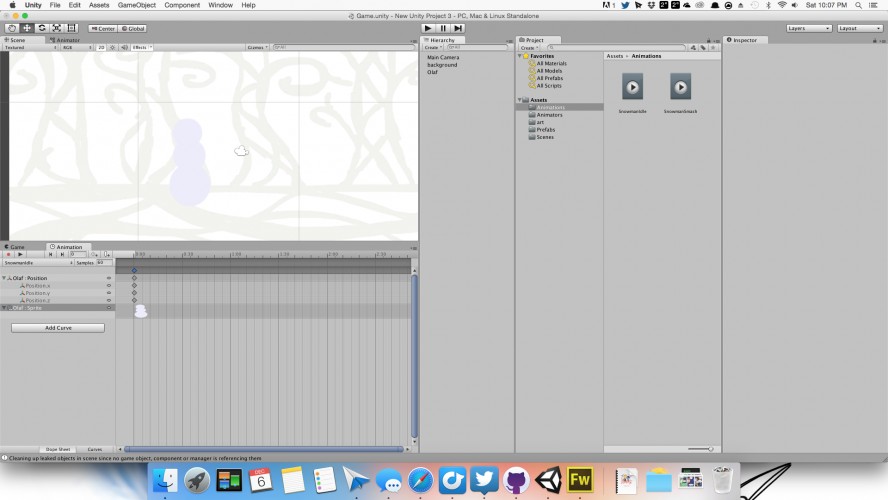Toggle 2D scene view mode

pyautogui.click(x=101, y=48)
